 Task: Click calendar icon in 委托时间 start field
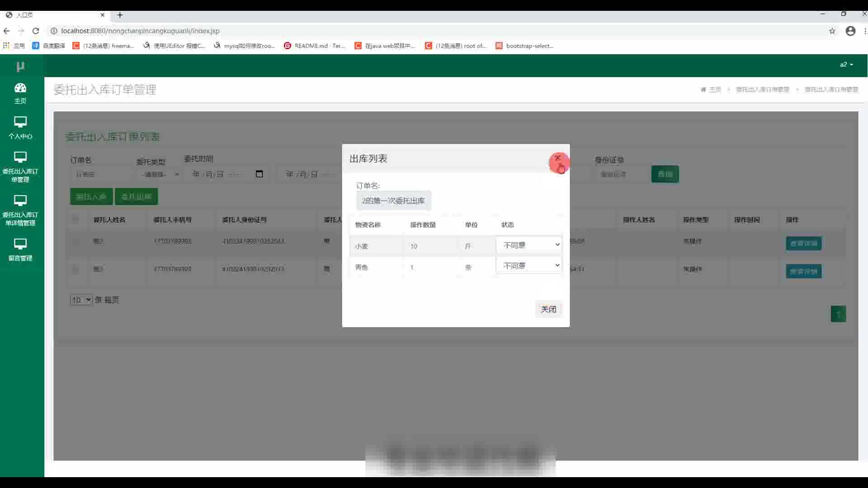pos(259,174)
